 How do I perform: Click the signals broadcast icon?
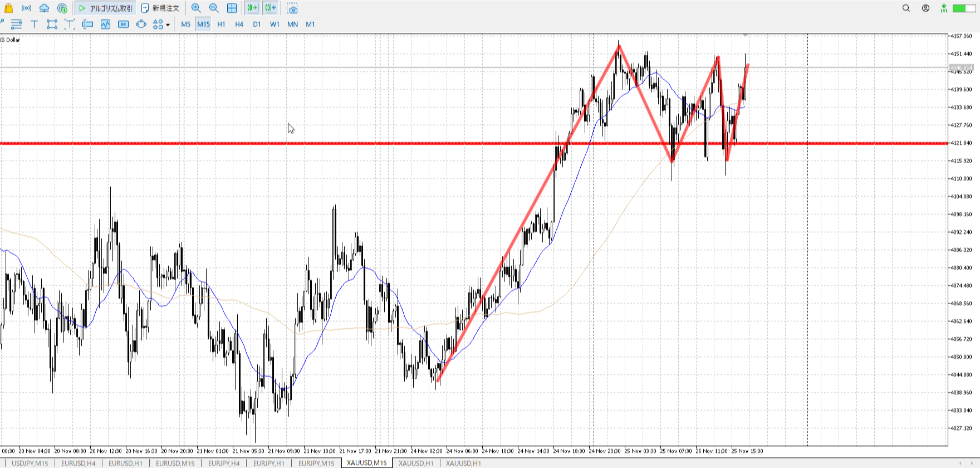(x=26, y=8)
